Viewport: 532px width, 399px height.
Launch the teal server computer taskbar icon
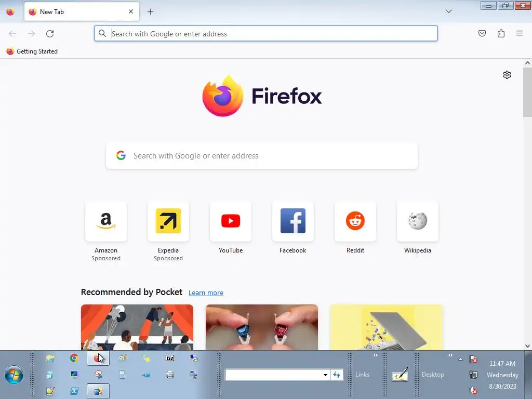50,375
